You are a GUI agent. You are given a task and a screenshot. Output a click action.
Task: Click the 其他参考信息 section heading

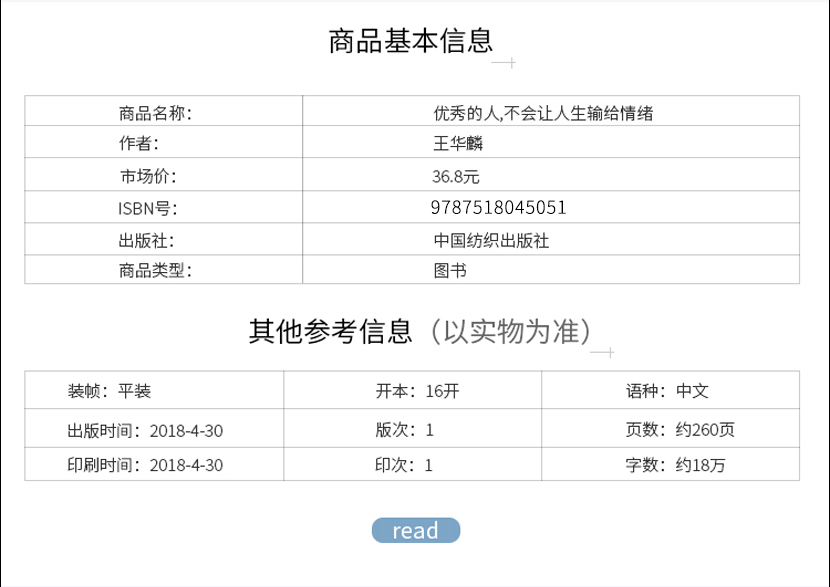pyautogui.click(x=330, y=331)
